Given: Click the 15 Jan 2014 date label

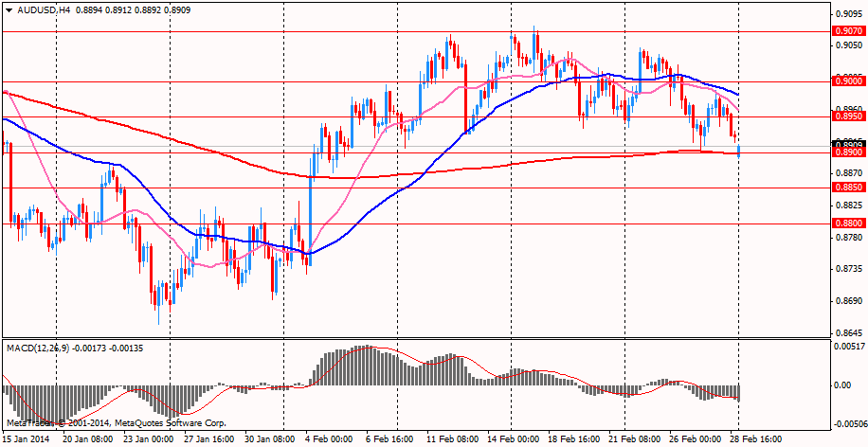Looking at the screenshot, I should 26,438.
